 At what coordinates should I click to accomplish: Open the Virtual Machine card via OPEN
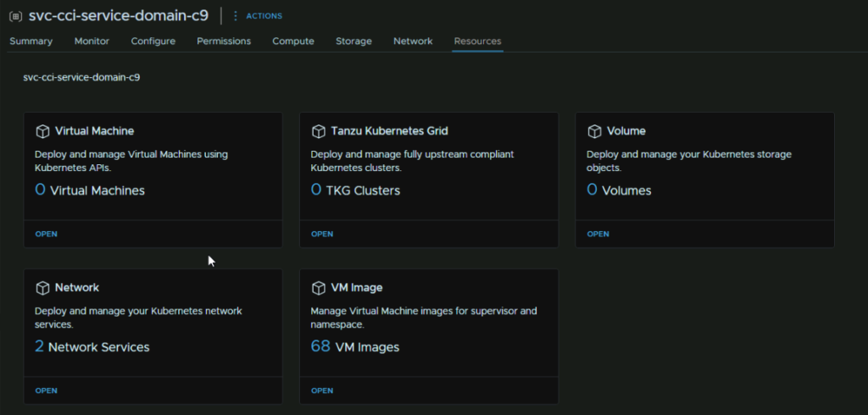pos(46,234)
